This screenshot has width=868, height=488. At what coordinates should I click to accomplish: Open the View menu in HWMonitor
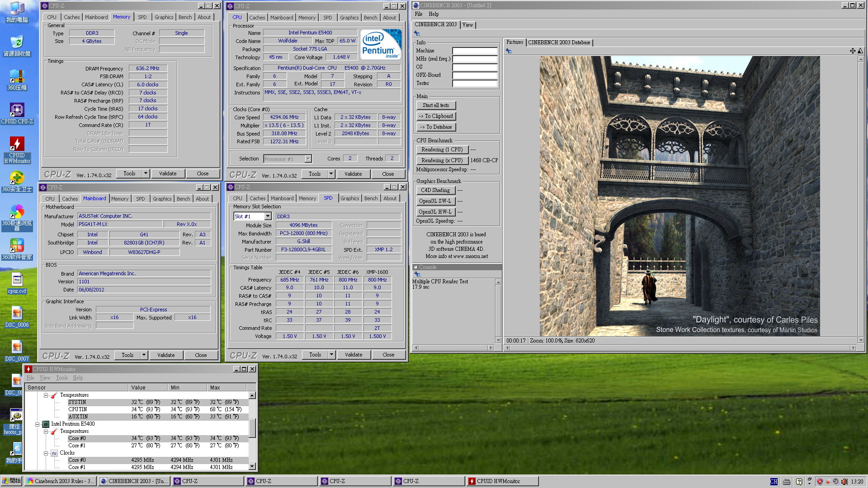tap(45, 378)
